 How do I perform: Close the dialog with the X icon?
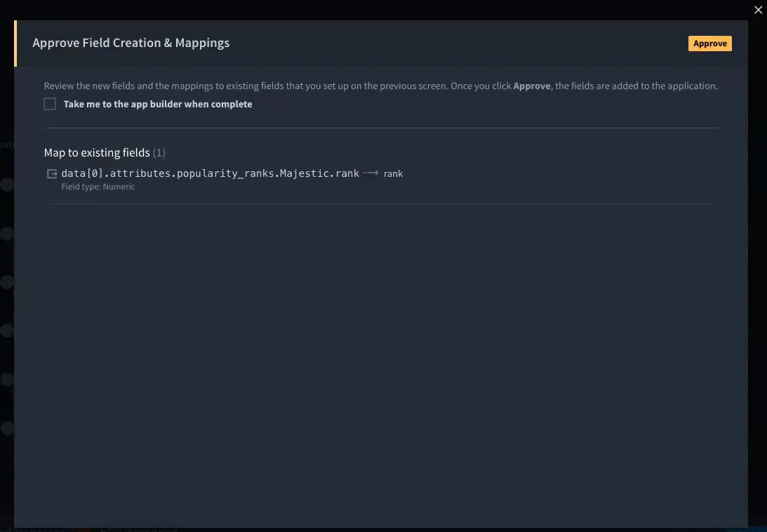point(758,10)
